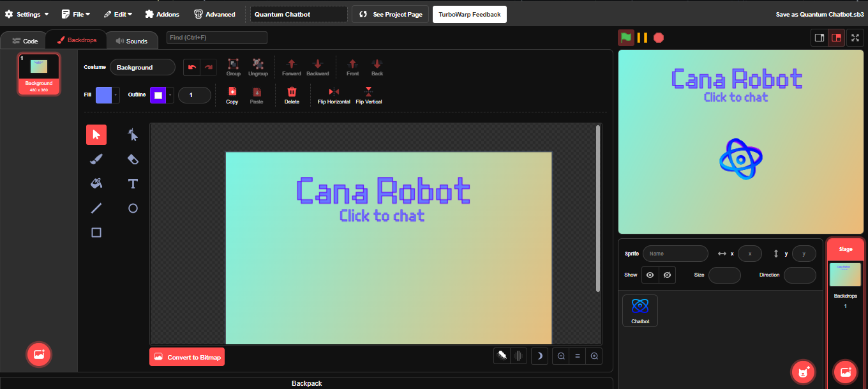Expand the Fill color dropdown arrow
The width and height of the screenshot is (868, 389).
pos(116,95)
